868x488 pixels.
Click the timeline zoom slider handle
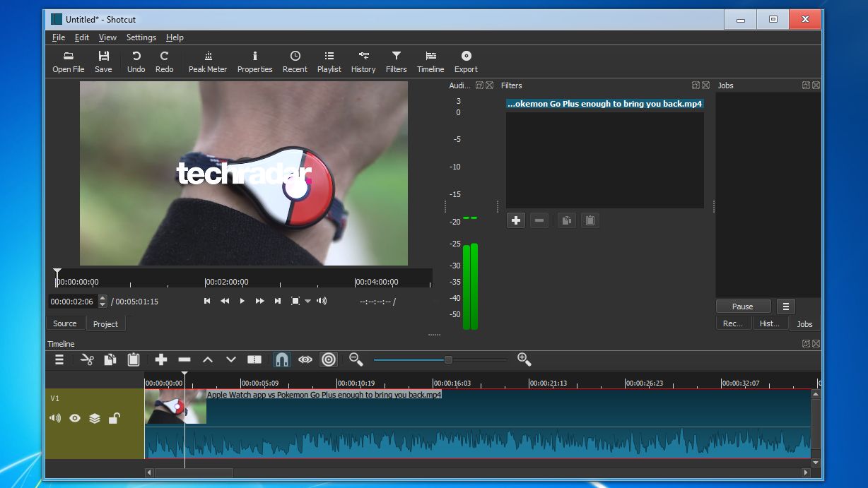448,359
